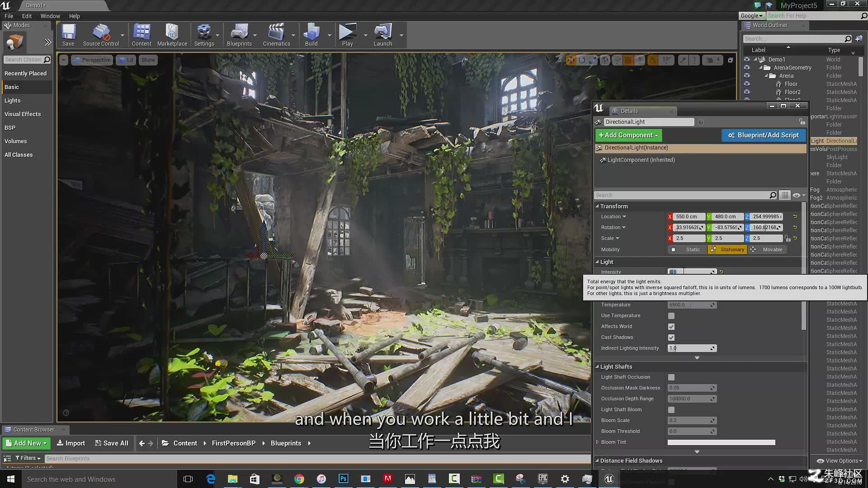Enable Light Shaft Bloom
The height and width of the screenshot is (488, 868).
tap(671, 410)
